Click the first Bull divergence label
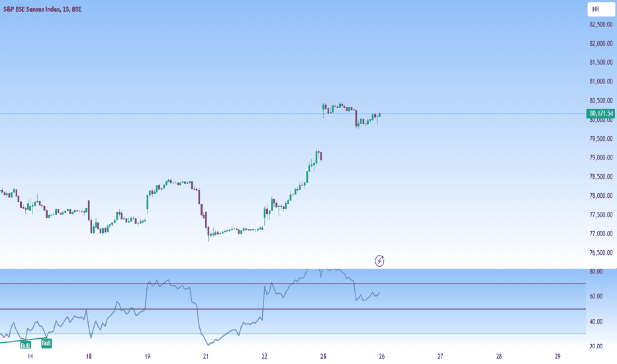 click(26, 345)
